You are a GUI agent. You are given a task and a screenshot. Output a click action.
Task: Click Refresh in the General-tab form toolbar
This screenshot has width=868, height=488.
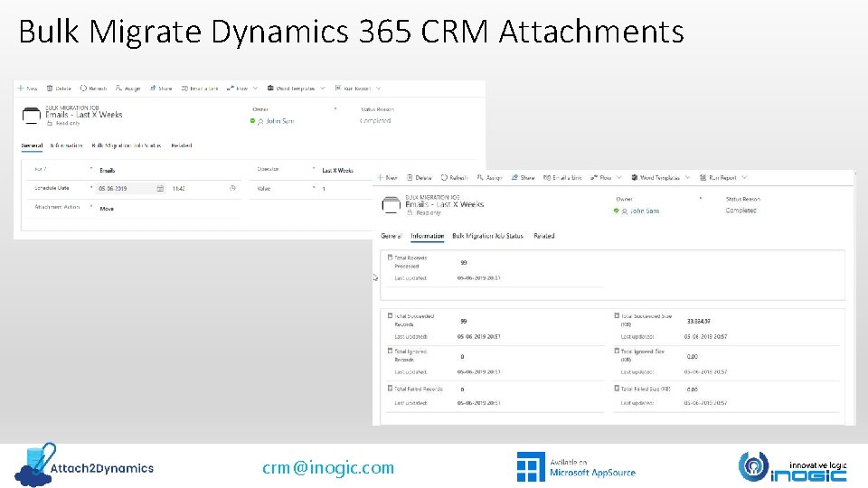tap(93, 88)
